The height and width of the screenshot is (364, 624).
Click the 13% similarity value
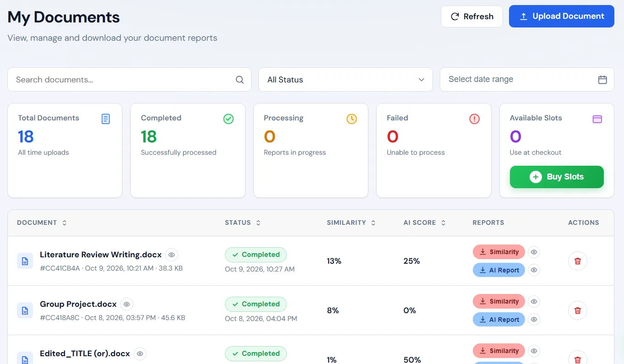click(334, 261)
